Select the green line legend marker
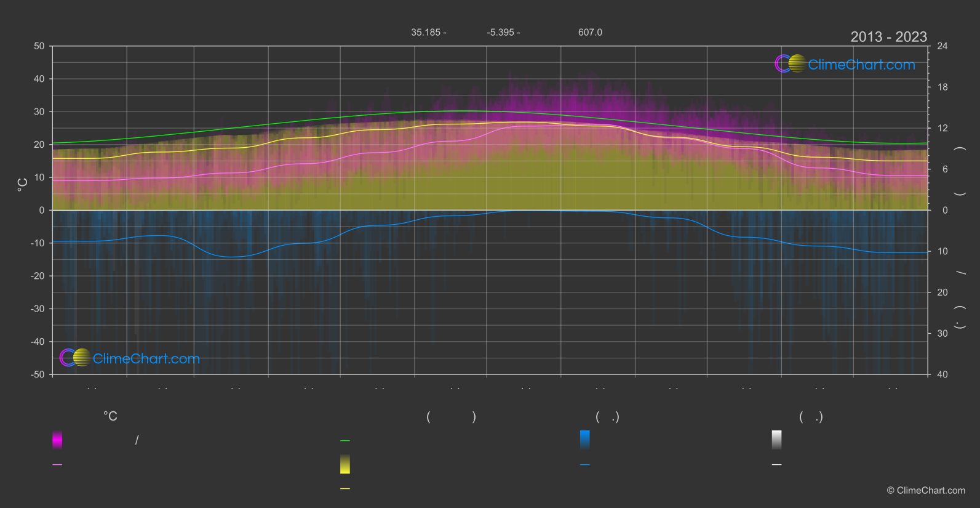The width and height of the screenshot is (980, 508). tap(345, 441)
